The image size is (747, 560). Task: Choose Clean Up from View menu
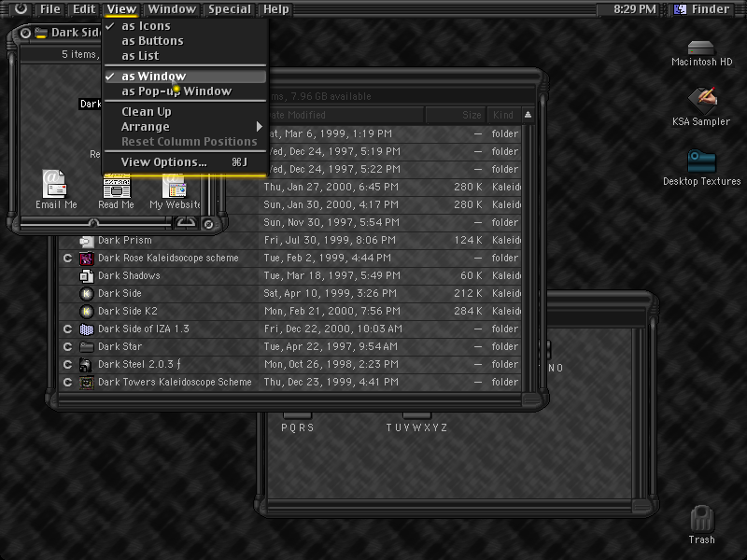pyautogui.click(x=185, y=111)
